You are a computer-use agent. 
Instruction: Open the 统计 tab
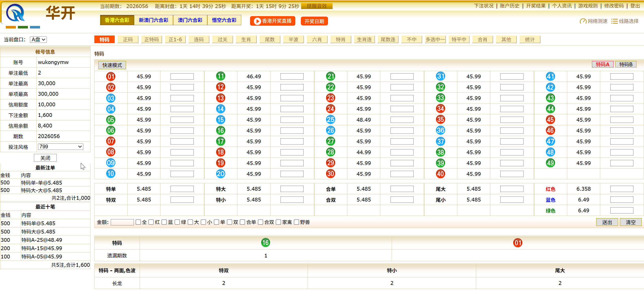530,40
